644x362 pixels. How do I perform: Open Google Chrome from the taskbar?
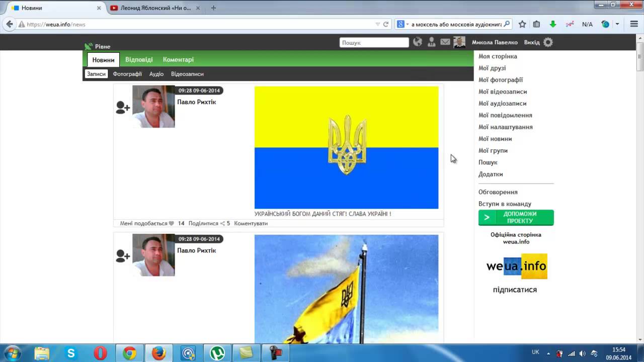click(x=129, y=353)
